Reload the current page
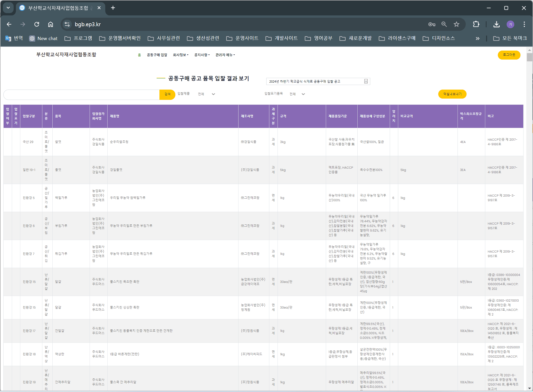Screen dimensions: 533x392 [x=37, y=24]
